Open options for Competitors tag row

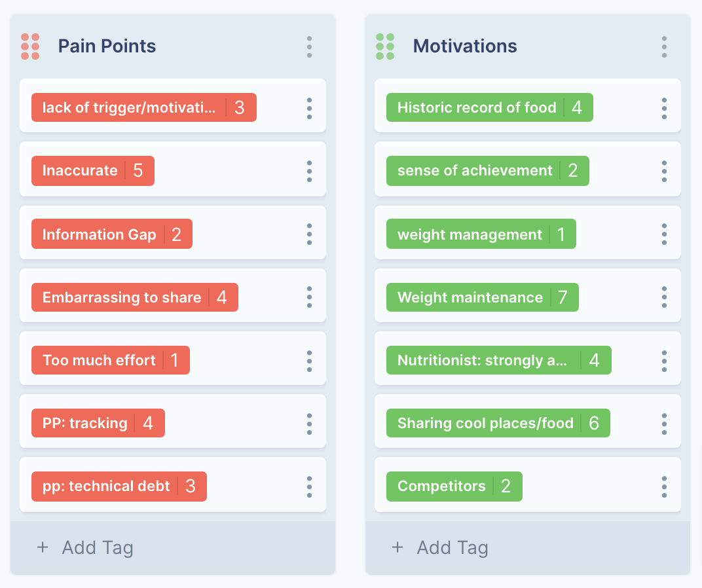click(x=664, y=487)
